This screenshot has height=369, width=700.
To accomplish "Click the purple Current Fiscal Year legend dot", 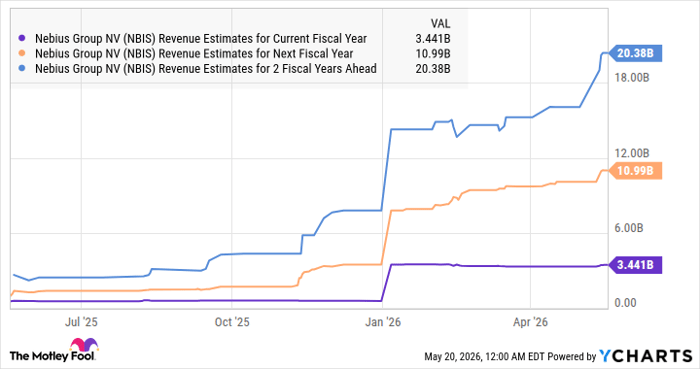I will pos(22,38).
